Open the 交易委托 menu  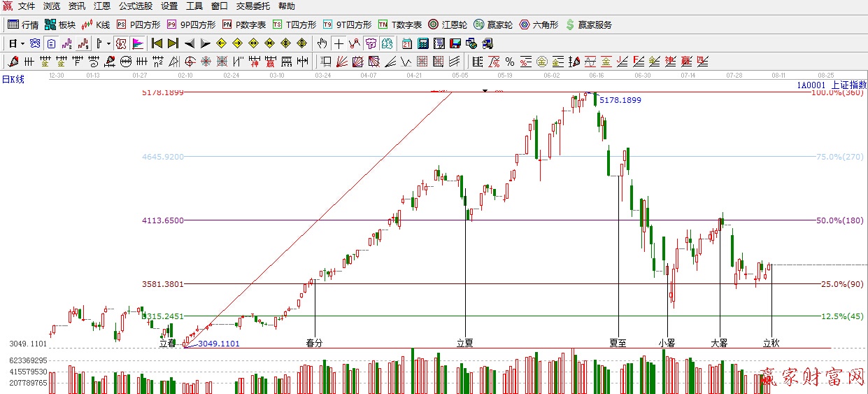coord(252,6)
